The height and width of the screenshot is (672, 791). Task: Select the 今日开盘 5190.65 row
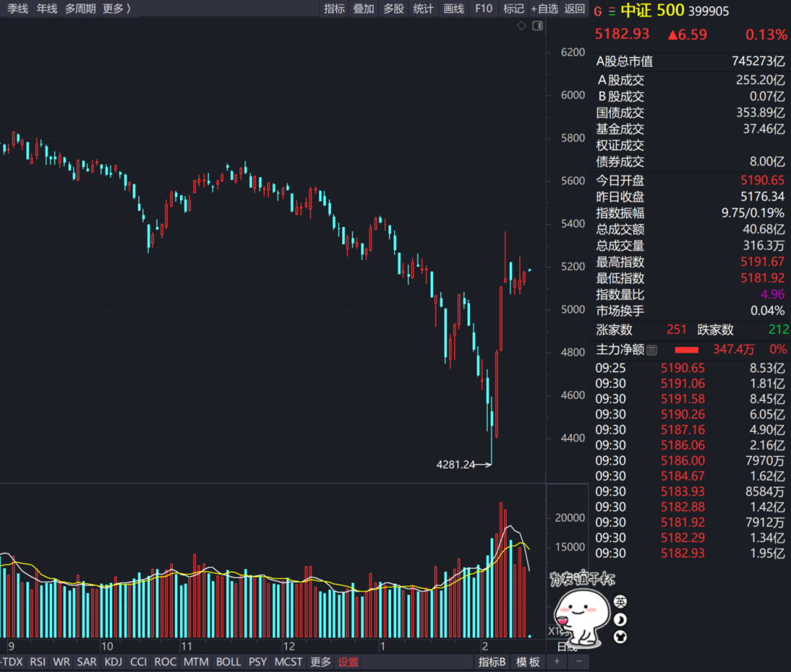(x=690, y=181)
